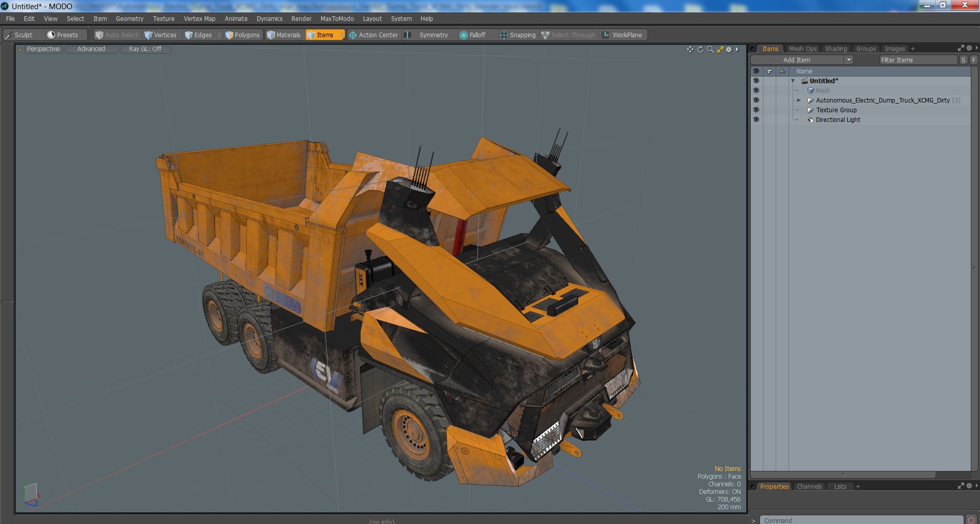Add a new tab next to Lists
This screenshot has height=524, width=980.
pyautogui.click(x=858, y=487)
